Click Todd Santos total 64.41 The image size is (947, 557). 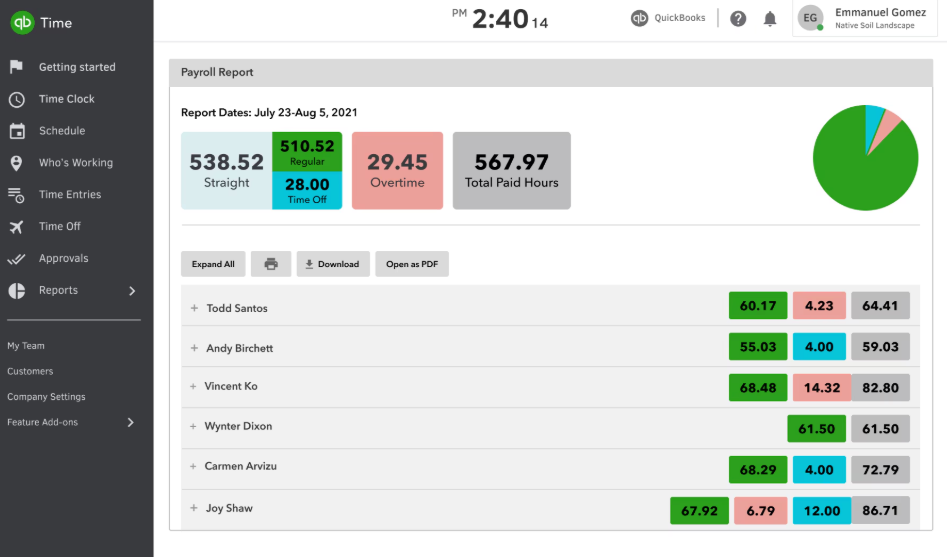880,306
